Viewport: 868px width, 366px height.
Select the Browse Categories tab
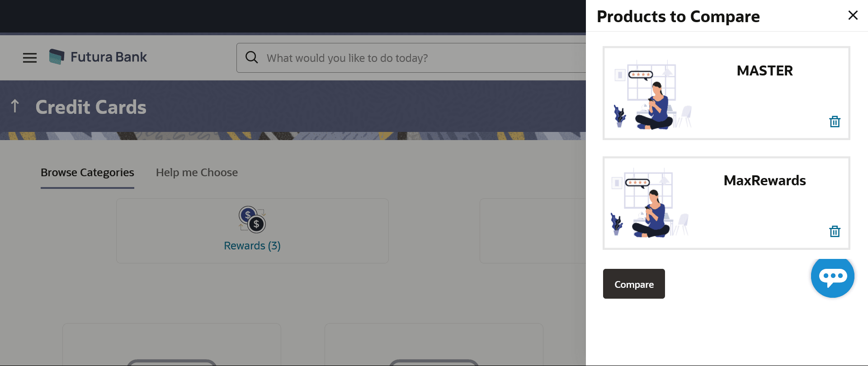(x=87, y=173)
